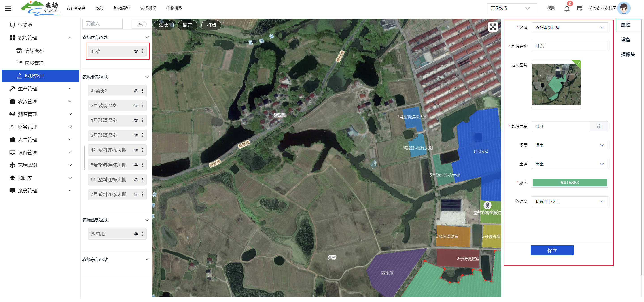Image resolution: width=644 pixels, height=302 pixels.
Task: Click the 圈定 map button
Action: point(187,25)
